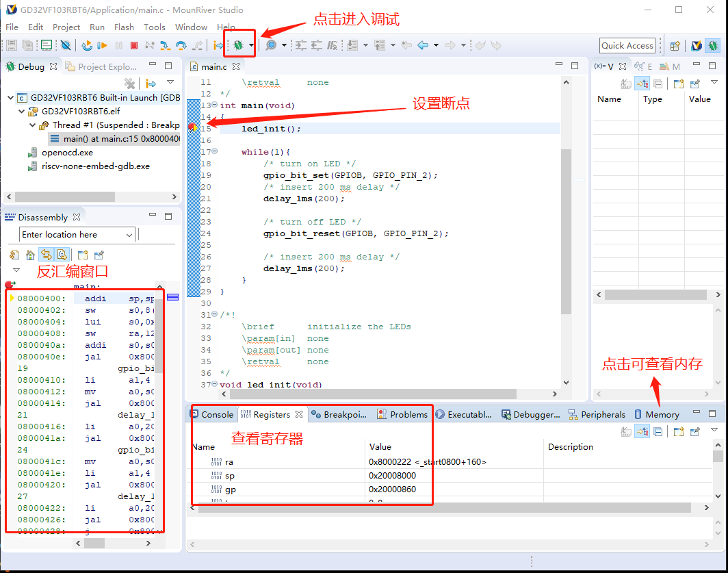
Task: Click the Resume play icon
Action: click(x=102, y=45)
